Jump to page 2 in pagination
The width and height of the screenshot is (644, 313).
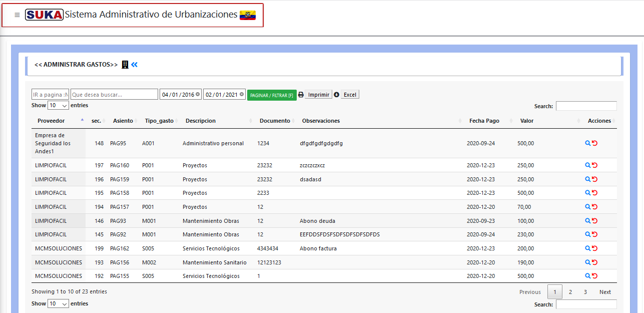point(570,292)
